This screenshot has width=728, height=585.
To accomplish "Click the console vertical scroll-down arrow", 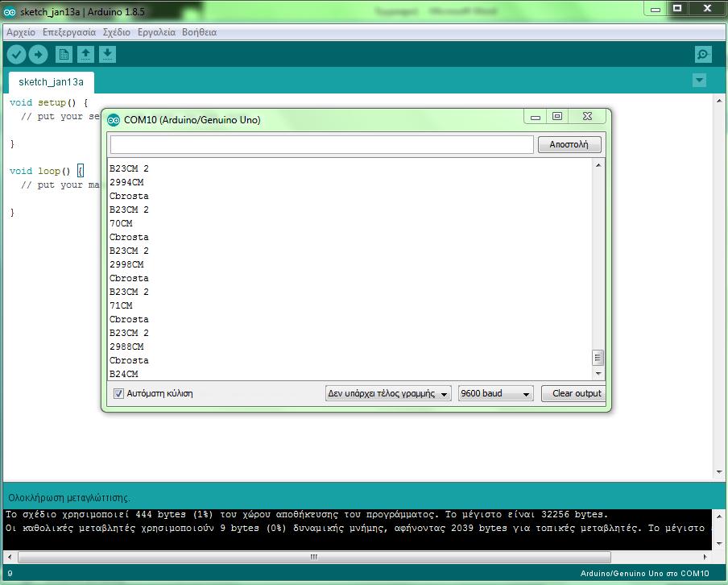I will (x=718, y=543).
